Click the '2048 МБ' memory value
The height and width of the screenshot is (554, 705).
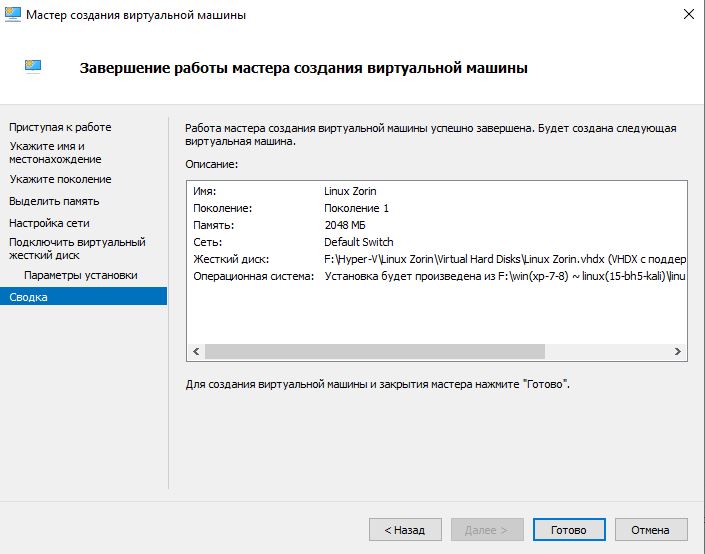(345, 225)
